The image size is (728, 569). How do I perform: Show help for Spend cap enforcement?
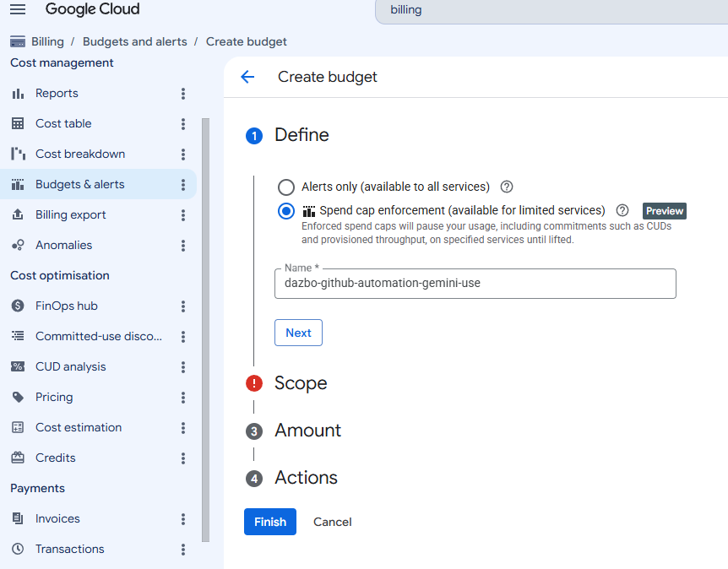coord(622,211)
